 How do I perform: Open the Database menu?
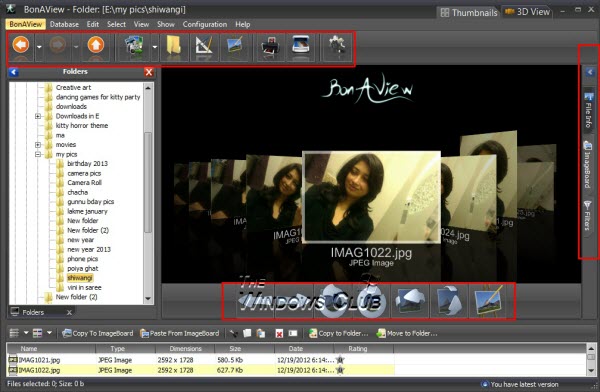coord(64,24)
